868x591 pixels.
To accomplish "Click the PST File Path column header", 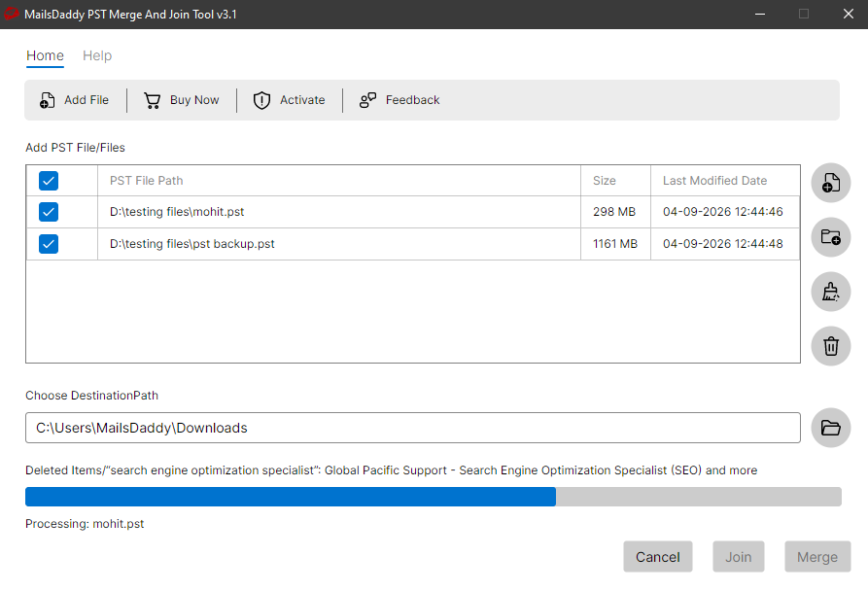I will coord(339,181).
